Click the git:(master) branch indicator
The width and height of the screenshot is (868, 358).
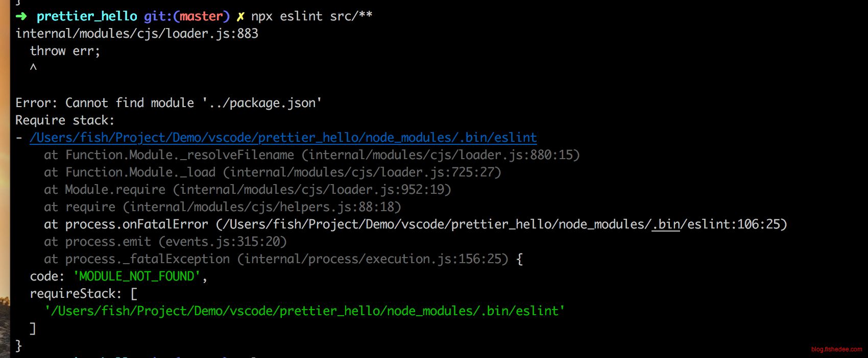tap(187, 16)
